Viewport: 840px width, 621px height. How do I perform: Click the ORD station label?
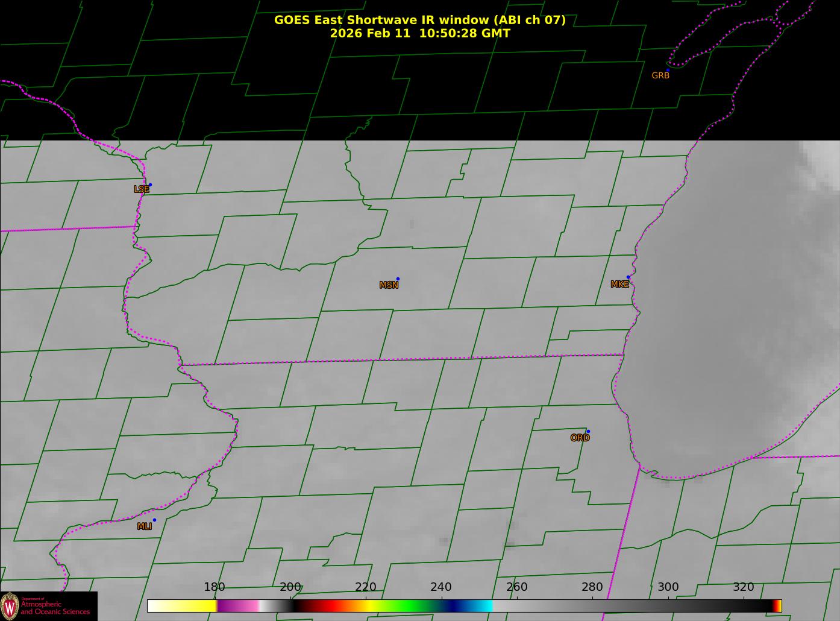(x=580, y=438)
